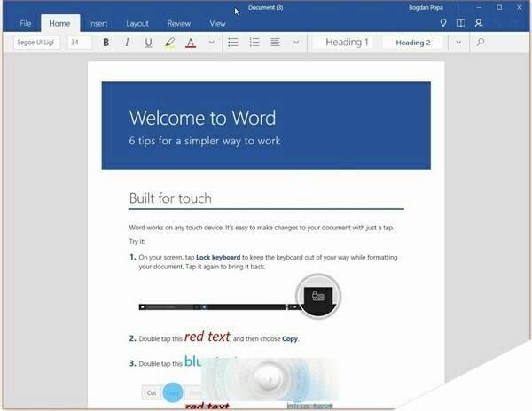Insert a numbered list
This screenshot has width=532, height=411.
point(254,42)
